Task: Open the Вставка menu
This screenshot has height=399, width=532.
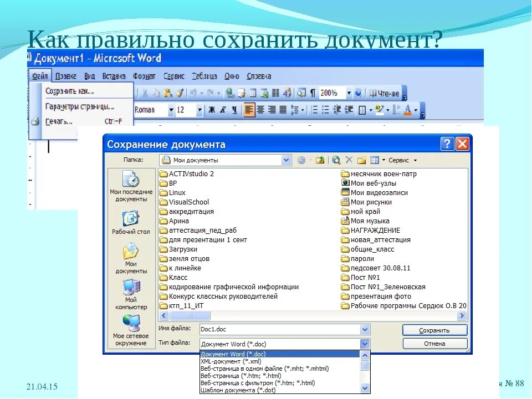Action: point(114,76)
